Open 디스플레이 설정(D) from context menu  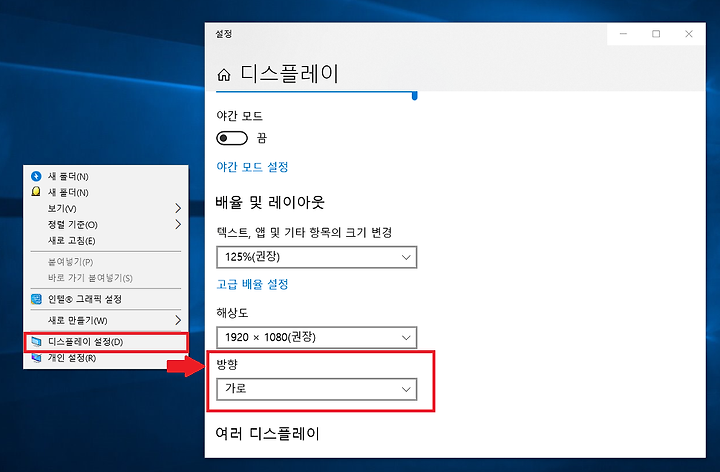(106, 342)
